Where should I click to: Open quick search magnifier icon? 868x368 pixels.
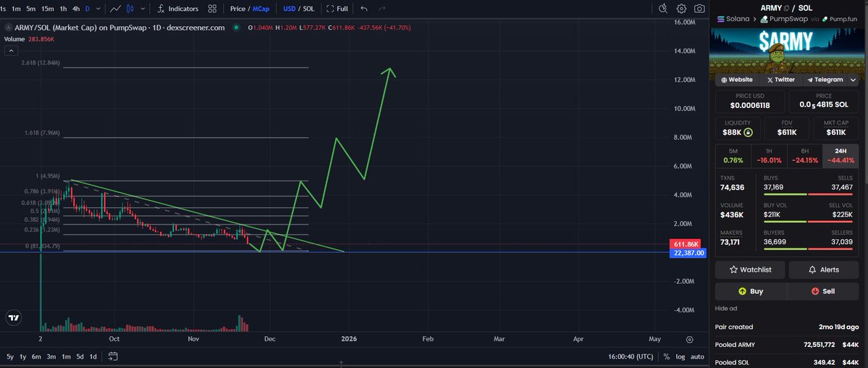pyautogui.click(x=663, y=8)
